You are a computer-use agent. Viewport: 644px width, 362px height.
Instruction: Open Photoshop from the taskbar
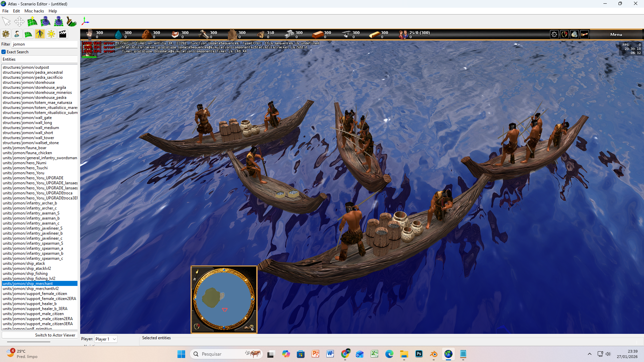419,354
